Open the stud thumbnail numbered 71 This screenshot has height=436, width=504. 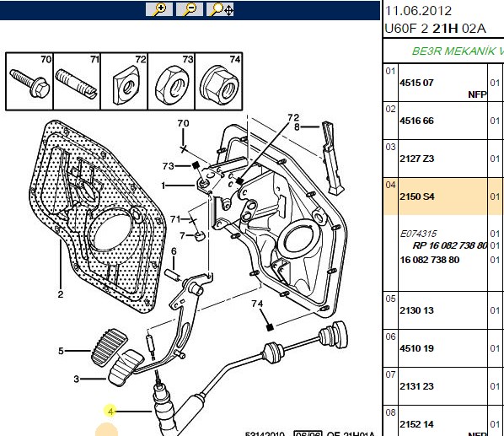77,82
